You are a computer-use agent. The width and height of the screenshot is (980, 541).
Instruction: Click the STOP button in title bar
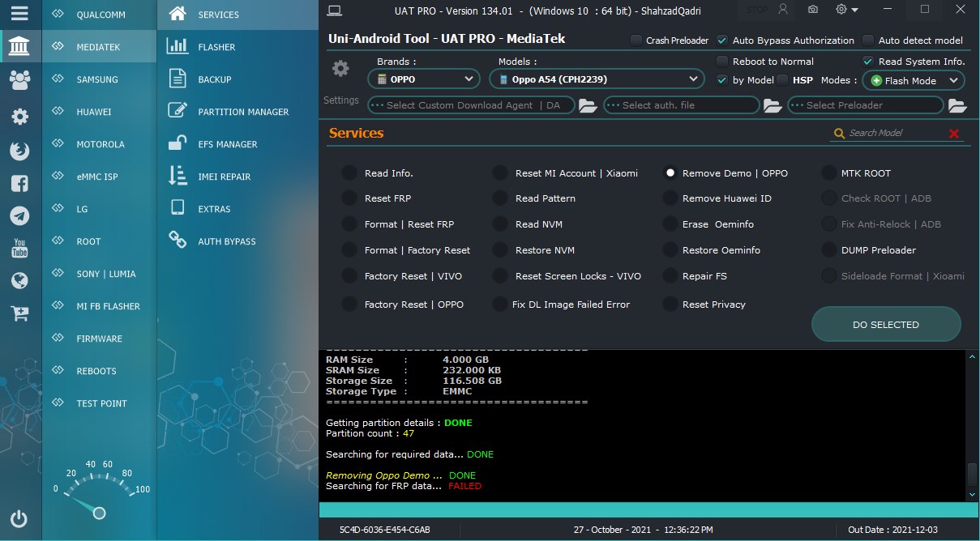coord(756,11)
